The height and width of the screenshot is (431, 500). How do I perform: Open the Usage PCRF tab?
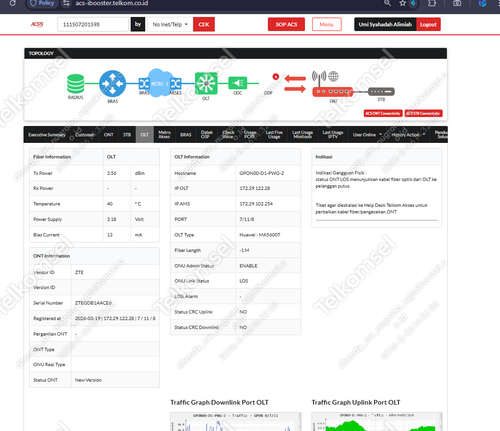click(250, 135)
